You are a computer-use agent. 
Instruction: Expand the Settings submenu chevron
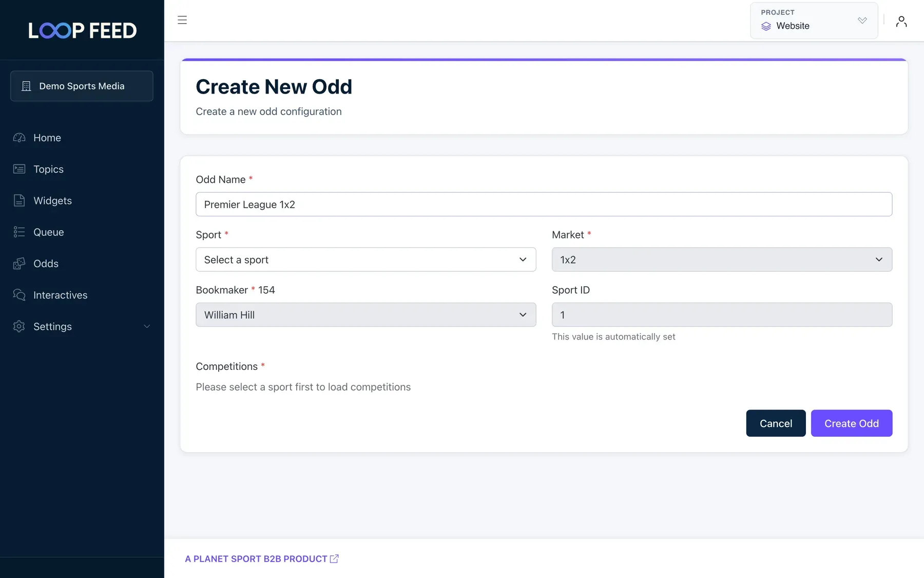click(147, 326)
